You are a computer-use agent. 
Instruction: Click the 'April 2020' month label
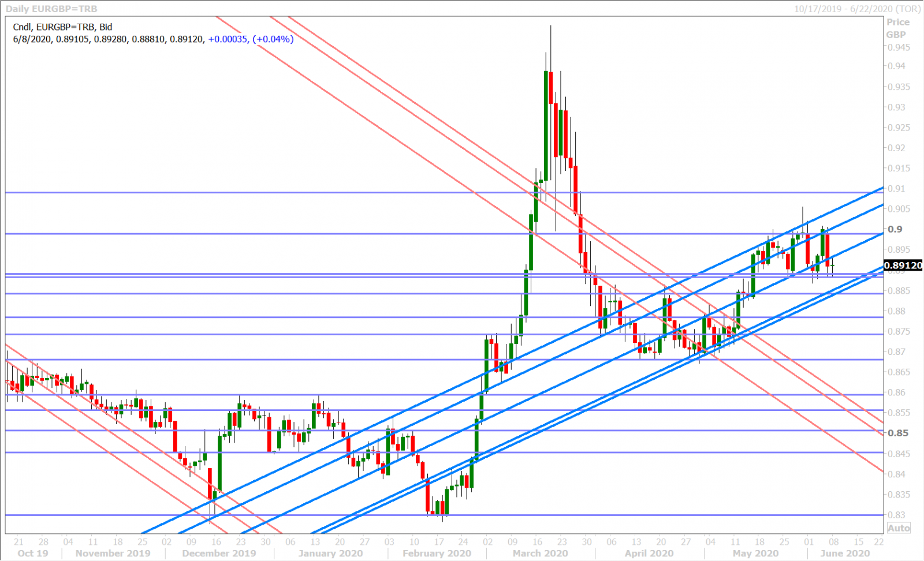tap(649, 553)
